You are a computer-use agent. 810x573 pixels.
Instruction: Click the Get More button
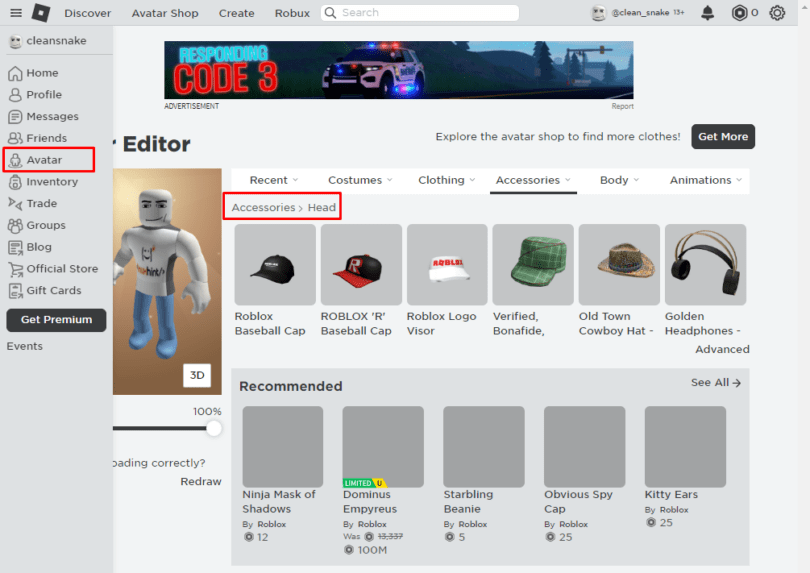723,136
